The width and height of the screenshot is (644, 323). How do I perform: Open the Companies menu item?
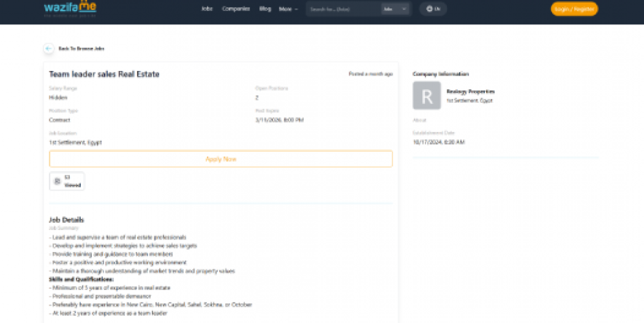tap(236, 8)
